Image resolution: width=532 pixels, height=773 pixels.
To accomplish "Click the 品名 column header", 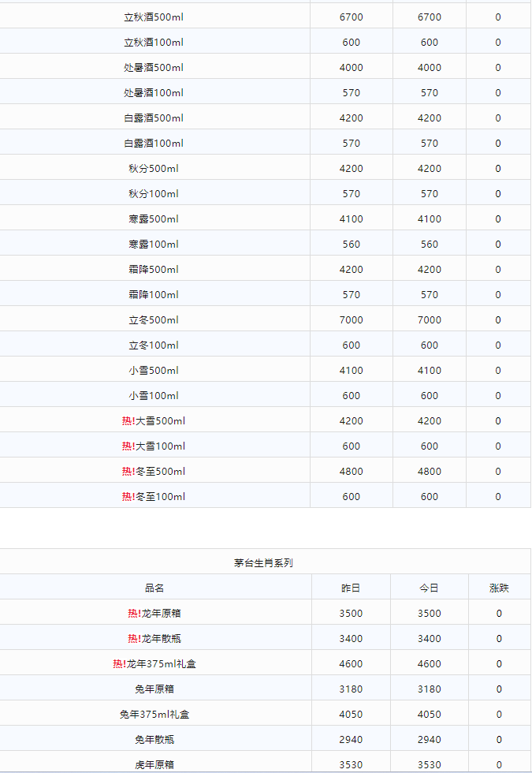I will click(x=154, y=588).
